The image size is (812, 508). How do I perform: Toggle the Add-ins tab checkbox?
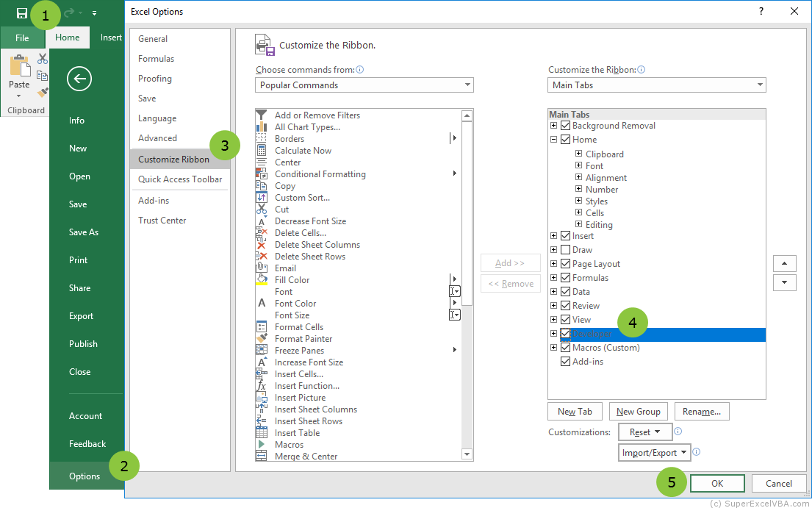pyautogui.click(x=566, y=362)
